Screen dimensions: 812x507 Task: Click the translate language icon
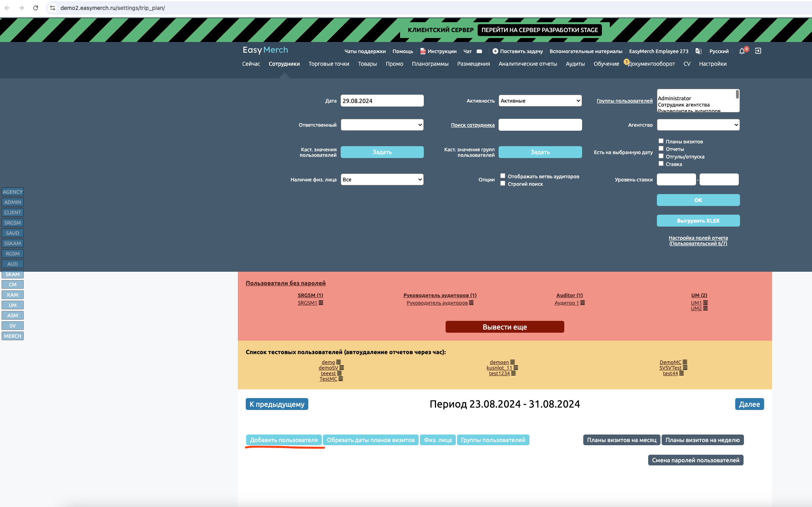698,51
